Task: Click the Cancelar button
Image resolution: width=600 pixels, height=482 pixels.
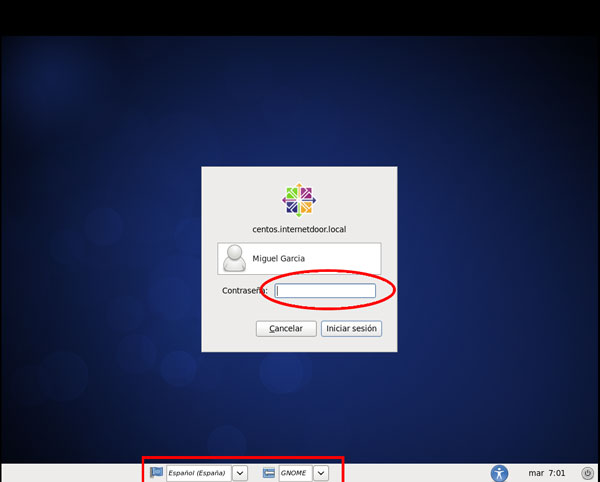Action: (286, 329)
